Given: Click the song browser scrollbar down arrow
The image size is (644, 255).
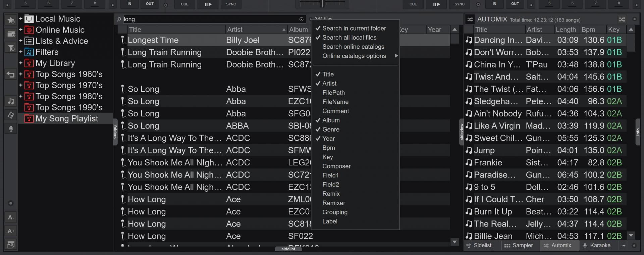Looking at the screenshot, I should tap(455, 242).
